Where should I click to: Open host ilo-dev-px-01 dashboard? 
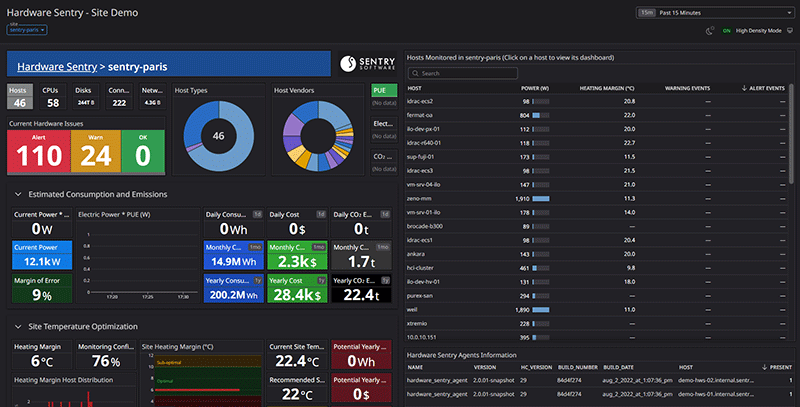coord(423,129)
